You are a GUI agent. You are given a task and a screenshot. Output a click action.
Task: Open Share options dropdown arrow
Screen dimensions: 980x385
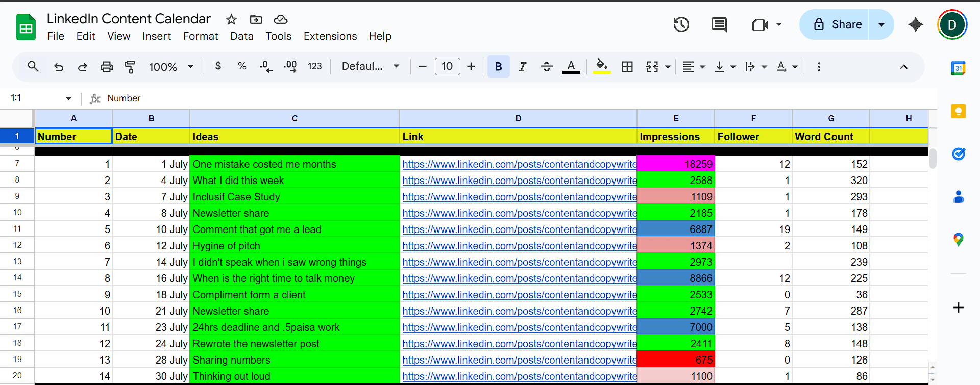(881, 24)
